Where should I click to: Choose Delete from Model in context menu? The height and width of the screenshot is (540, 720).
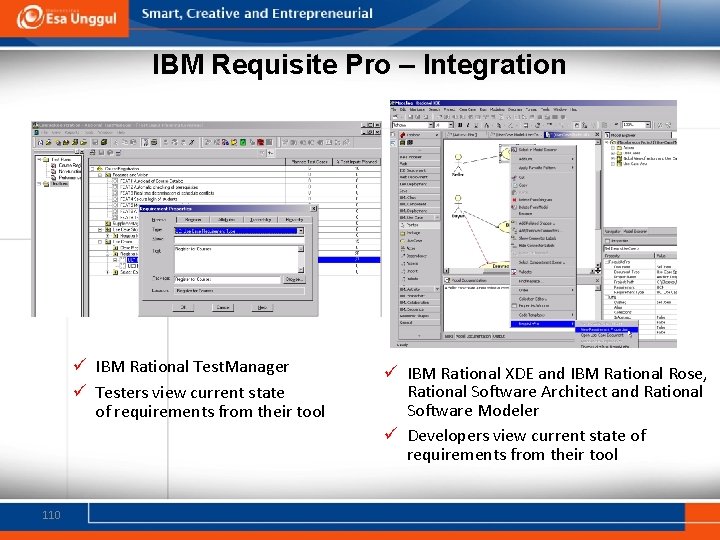coord(543,207)
